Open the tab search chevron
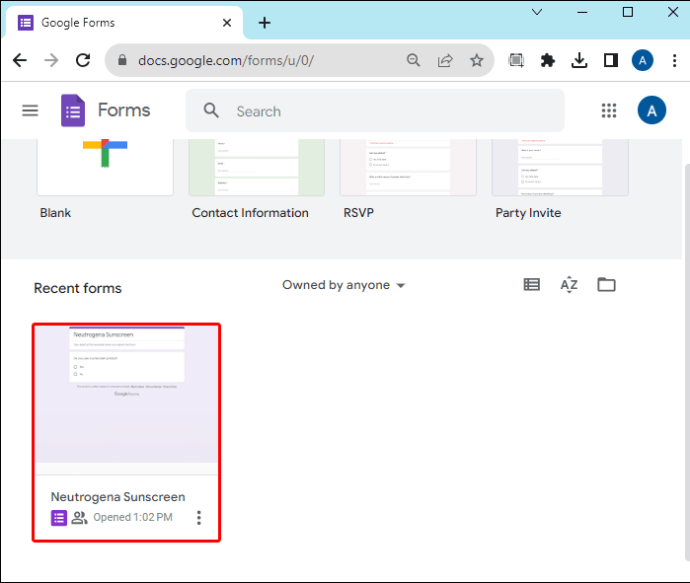 point(537,12)
